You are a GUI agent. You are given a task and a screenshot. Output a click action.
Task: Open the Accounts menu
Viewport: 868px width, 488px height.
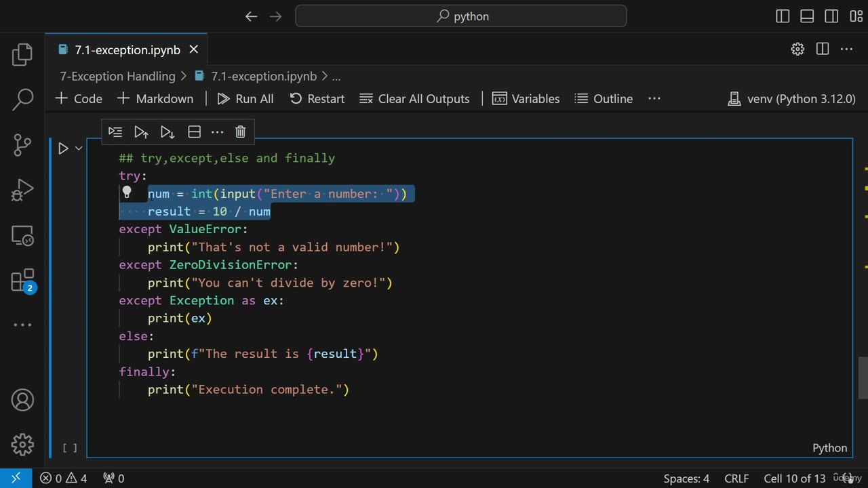pyautogui.click(x=22, y=400)
